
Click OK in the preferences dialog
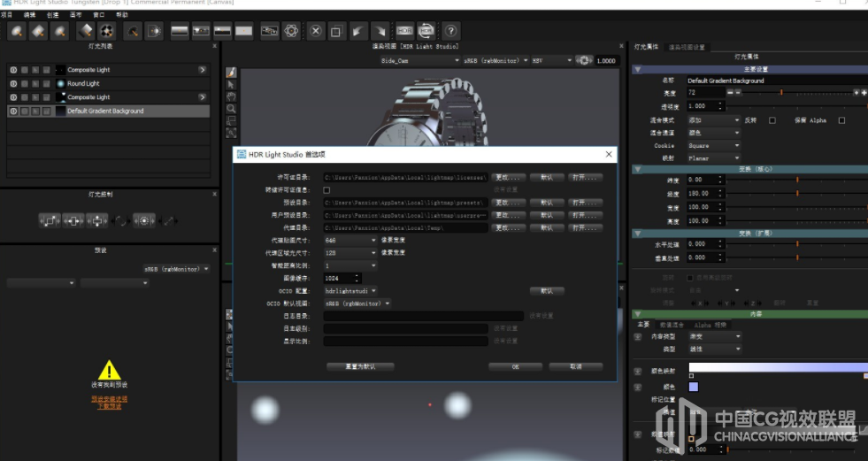click(x=515, y=366)
